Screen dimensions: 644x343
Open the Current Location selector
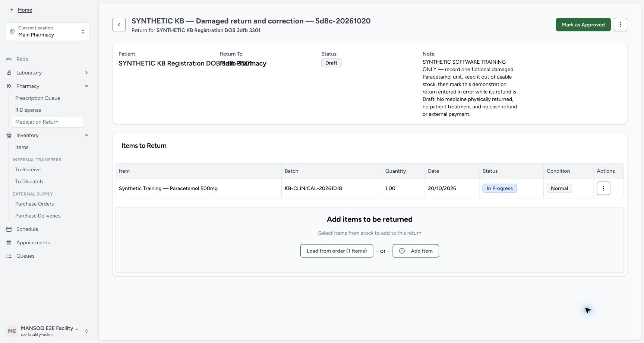48,32
